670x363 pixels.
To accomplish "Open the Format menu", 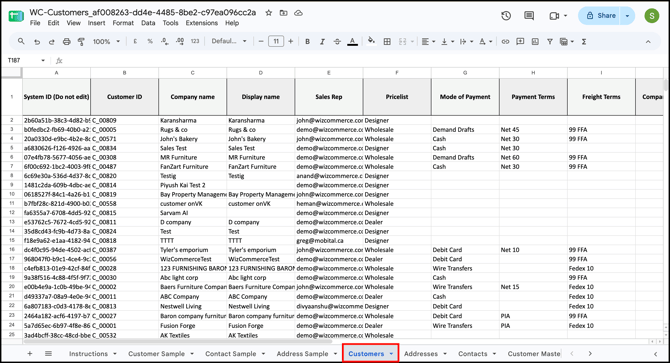I will [123, 23].
